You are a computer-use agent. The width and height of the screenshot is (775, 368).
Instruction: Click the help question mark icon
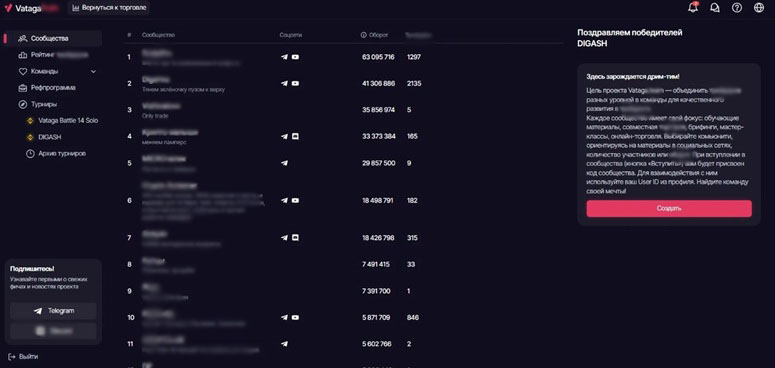(x=737, y=8)
